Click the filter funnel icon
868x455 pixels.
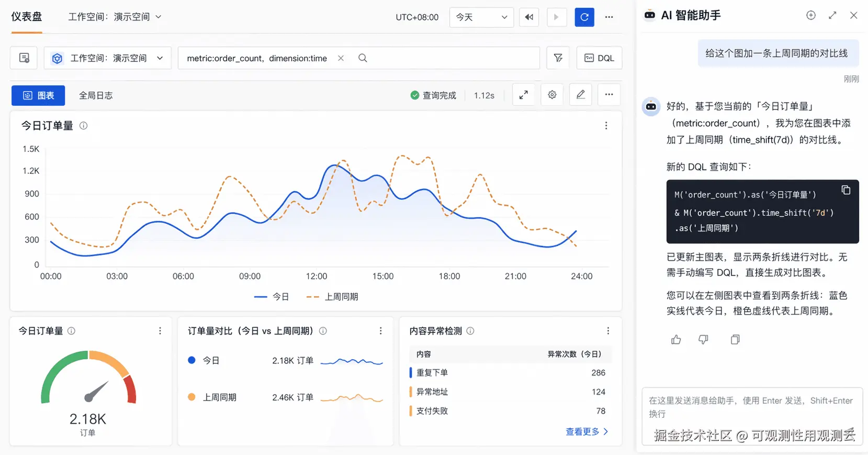[x=558, y=58]
